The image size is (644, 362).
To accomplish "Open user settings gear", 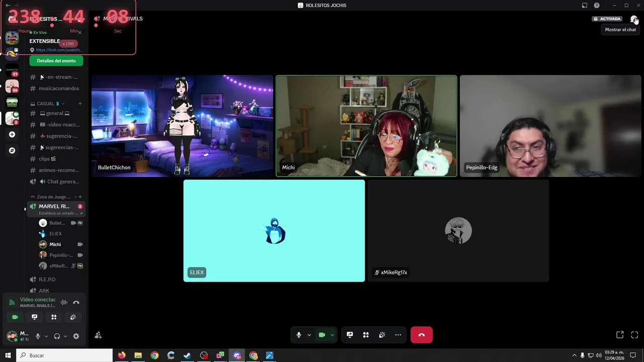I will click(76, 336).
